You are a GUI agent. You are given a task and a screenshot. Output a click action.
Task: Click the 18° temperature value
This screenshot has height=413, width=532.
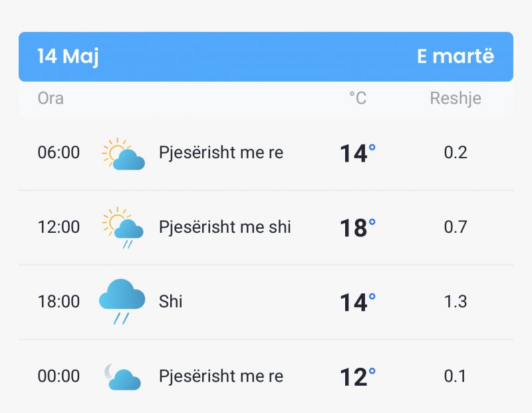click(x=358, y=227)
